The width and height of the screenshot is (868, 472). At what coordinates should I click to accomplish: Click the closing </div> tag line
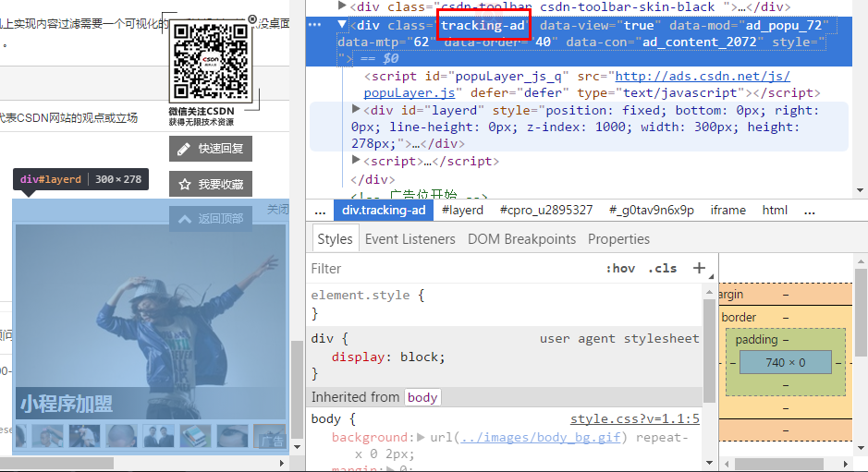click(373, 179)
